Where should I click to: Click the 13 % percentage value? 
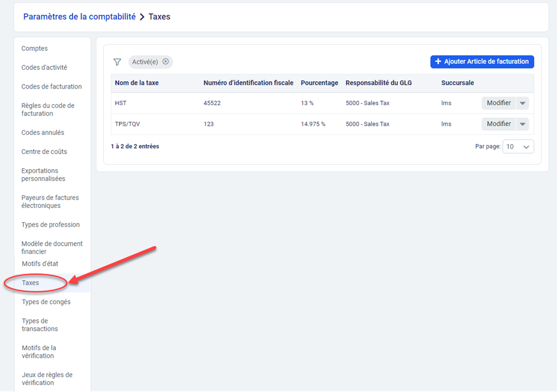(x=307, y=103)
